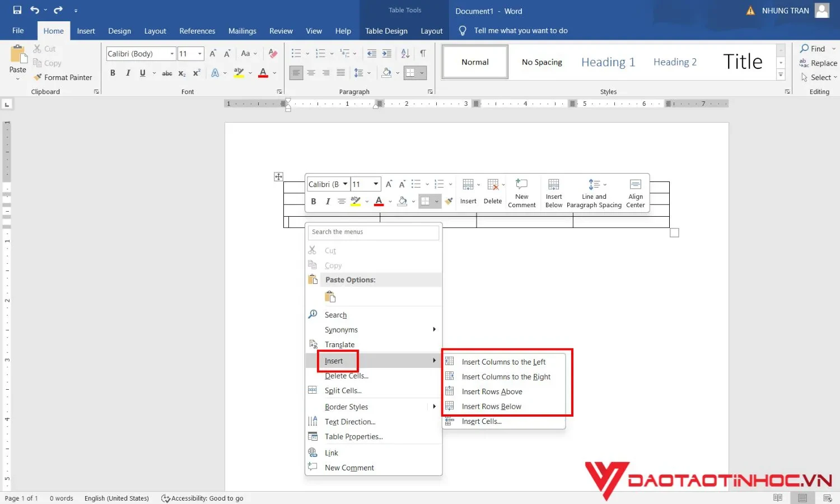This screenshot has width=840, height=504.
Task: Toggle italic on the mini toolbar
Action: pos(328,201)
